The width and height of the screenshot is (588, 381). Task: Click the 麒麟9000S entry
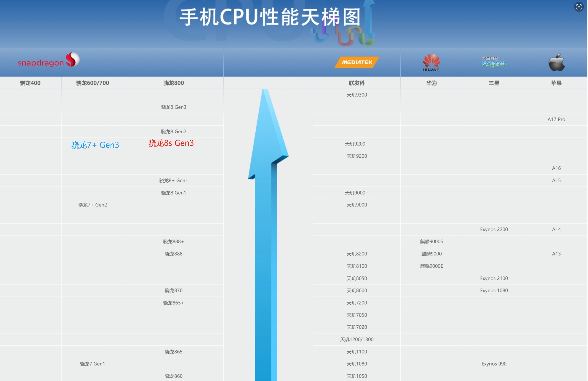coord(431,242)
